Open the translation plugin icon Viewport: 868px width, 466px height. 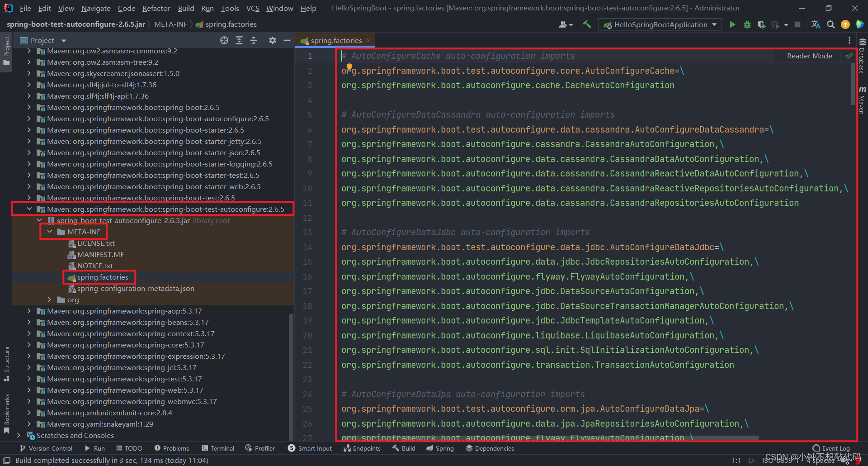coord(816,24)
